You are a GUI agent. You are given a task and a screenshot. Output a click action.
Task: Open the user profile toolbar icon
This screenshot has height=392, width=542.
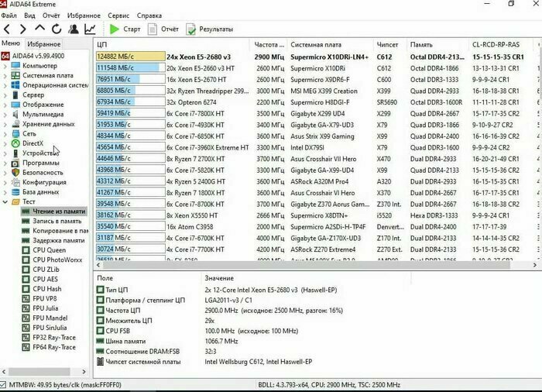pyautogui.click(x=74, y=29)
